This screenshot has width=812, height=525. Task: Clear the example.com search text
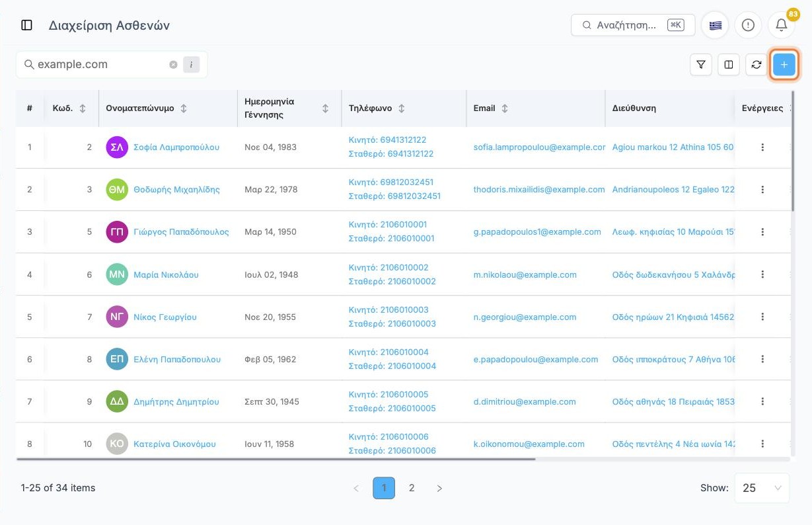tap(173, 65)
